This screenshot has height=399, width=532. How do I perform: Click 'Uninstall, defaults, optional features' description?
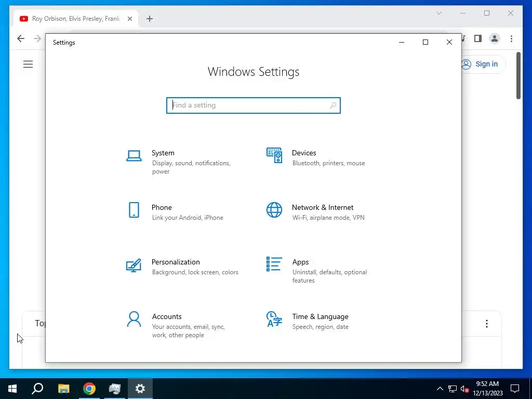coord(329,276)
